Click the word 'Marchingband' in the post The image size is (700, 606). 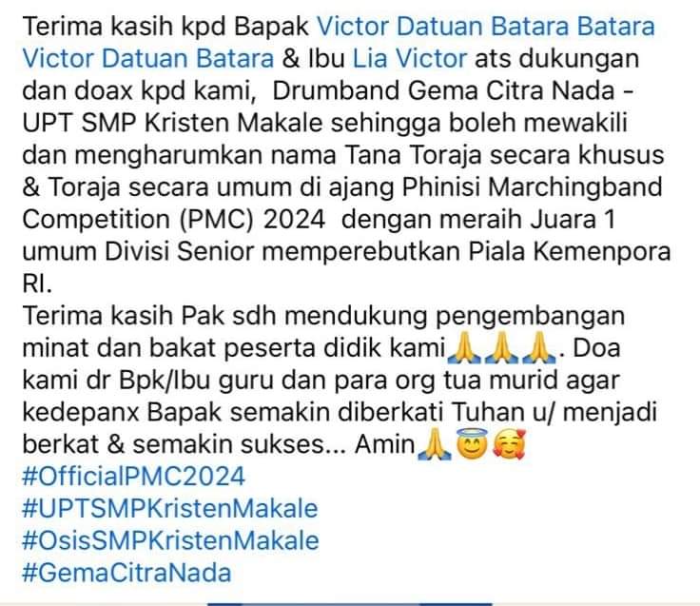click(x=575, y=187)
